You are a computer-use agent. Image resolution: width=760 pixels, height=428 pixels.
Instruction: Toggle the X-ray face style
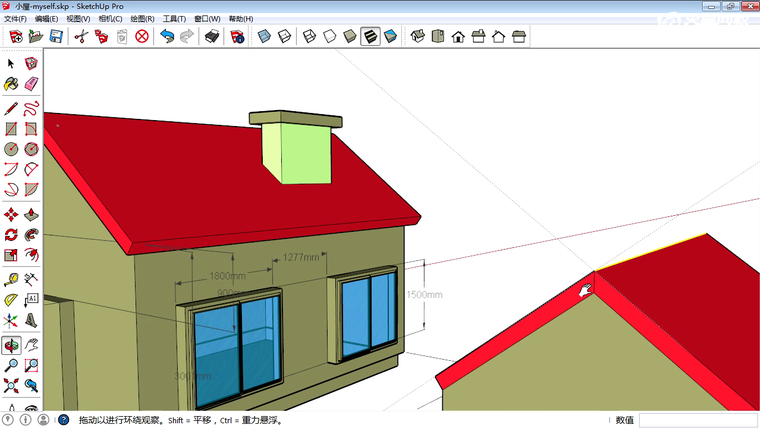point(264,37)
